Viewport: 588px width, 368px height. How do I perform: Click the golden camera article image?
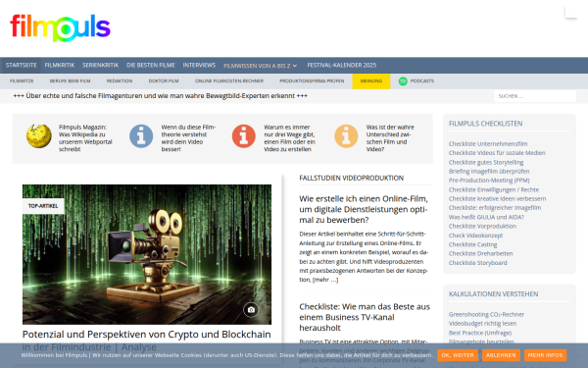coord(147,254)
